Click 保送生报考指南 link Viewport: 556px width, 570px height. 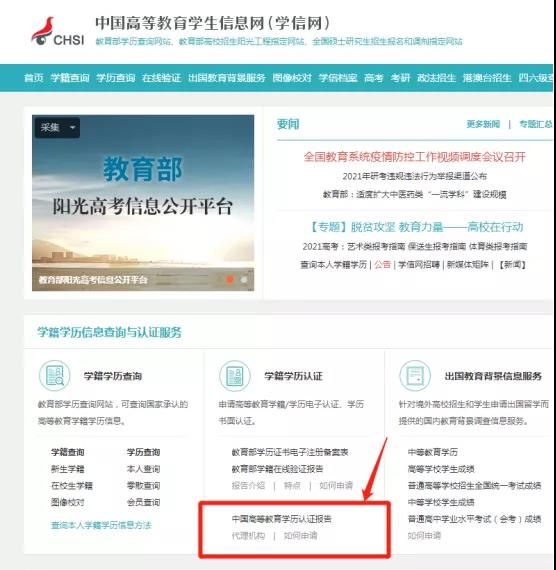point(437,247)
